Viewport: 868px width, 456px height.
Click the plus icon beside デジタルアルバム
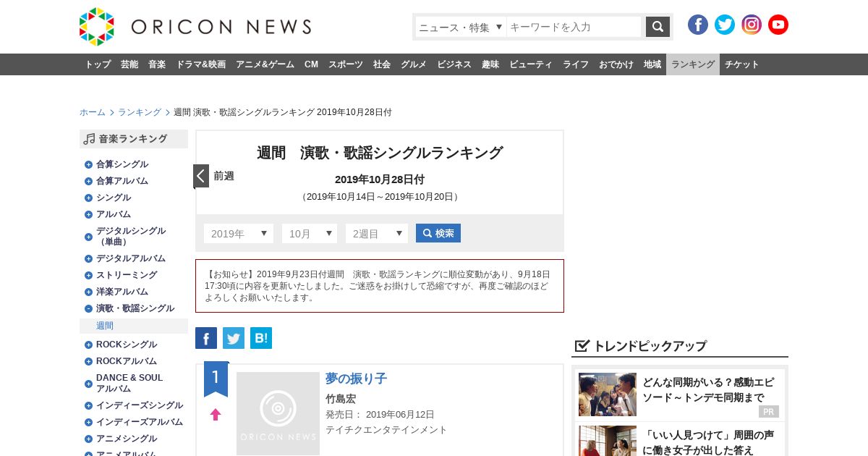click(88, 258)
